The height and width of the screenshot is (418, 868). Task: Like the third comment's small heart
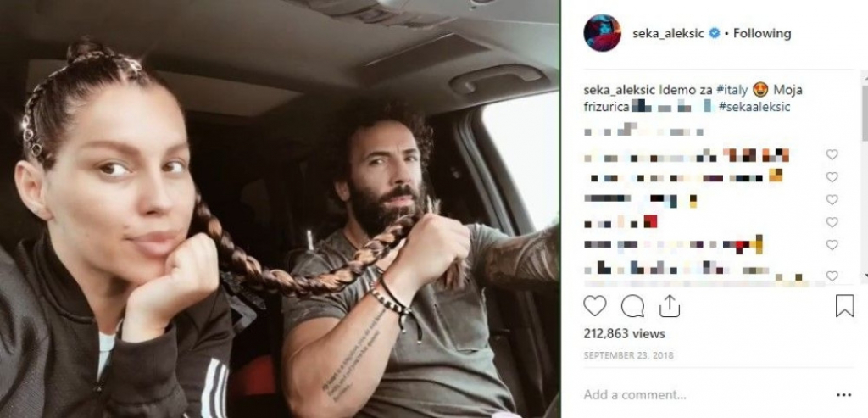(x=832, y=200)
